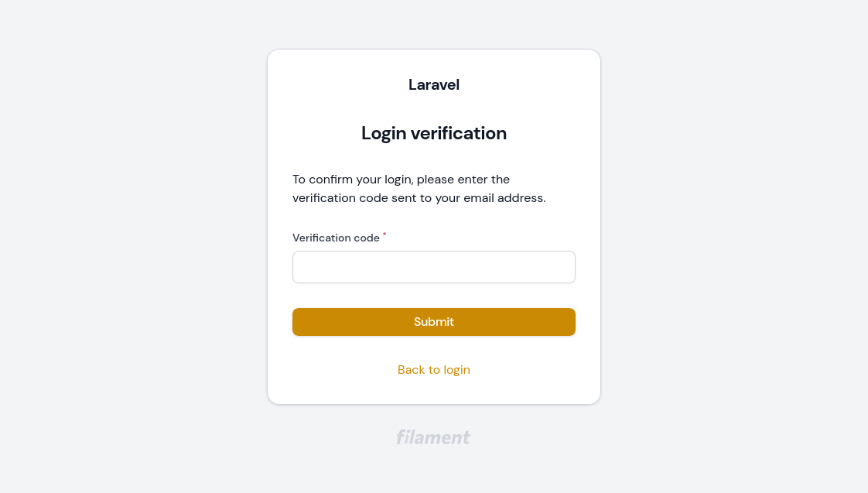
Task: Activate the amber Submit control
Action: [x=434, y=322]
